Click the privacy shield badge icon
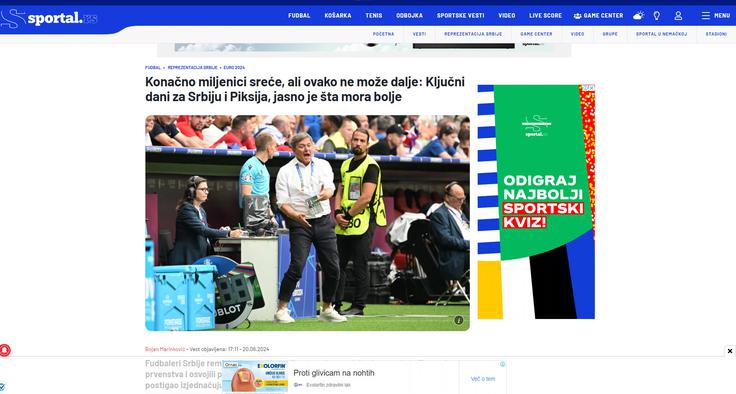 pyautogui.click(x=2, y=387)
